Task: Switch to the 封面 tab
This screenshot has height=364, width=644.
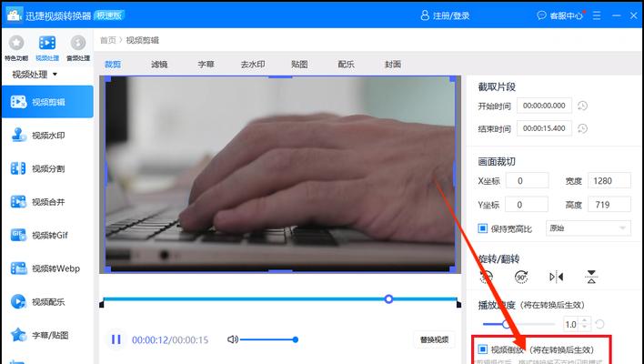Action: coord(393,64)
